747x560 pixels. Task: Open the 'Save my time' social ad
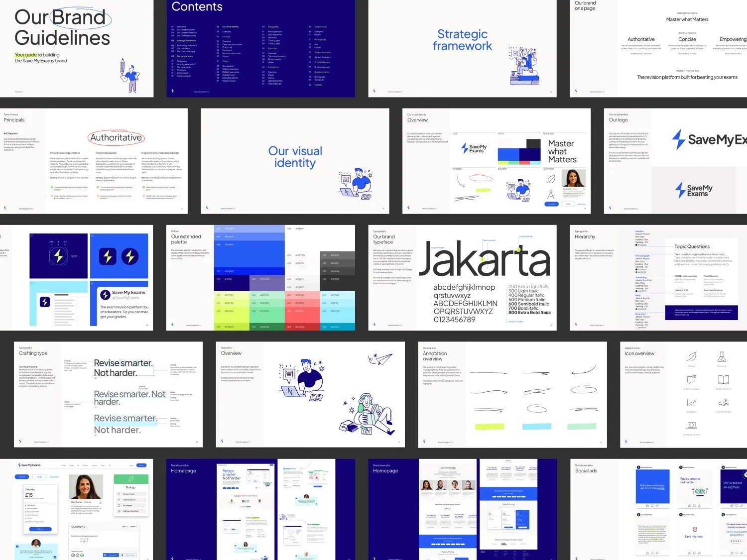click(x=695, y=535)
